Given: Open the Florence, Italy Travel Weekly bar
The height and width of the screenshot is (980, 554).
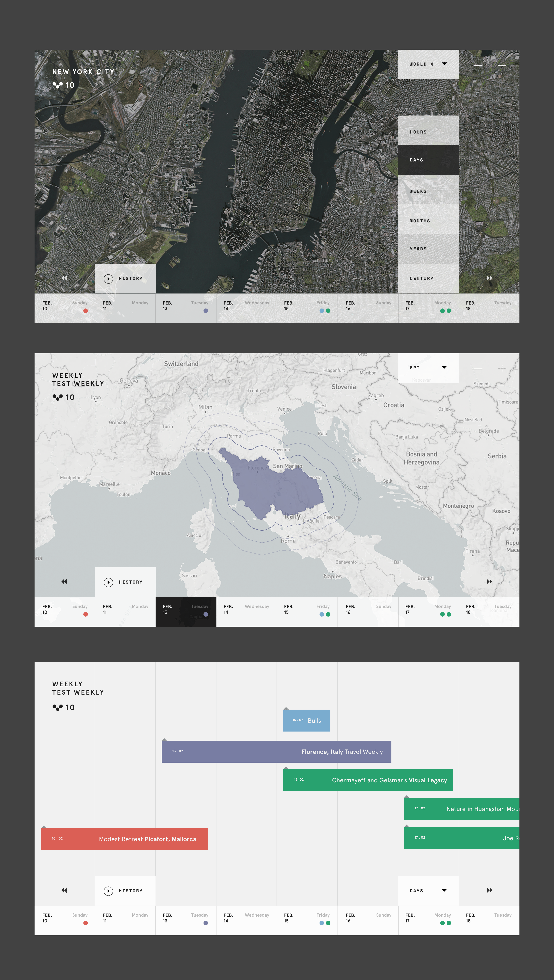Looking at the screenshot, I should (x=276, y=751).
